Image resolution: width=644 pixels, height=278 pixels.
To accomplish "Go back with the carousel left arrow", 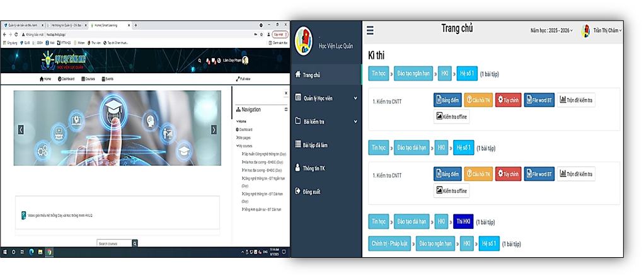I will click(21, 130).
